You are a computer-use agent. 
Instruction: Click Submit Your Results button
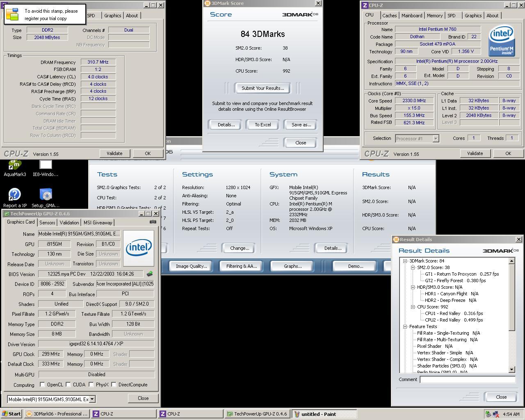262,88
